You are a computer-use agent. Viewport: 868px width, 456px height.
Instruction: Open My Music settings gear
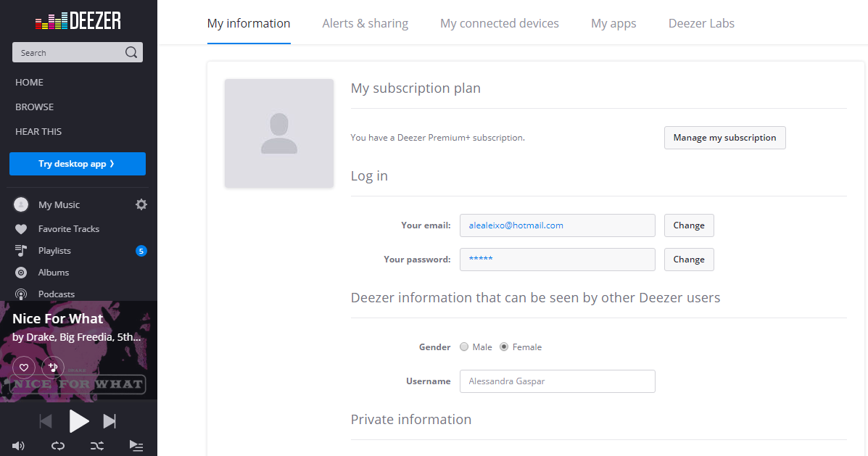click(x=141, y=204)
